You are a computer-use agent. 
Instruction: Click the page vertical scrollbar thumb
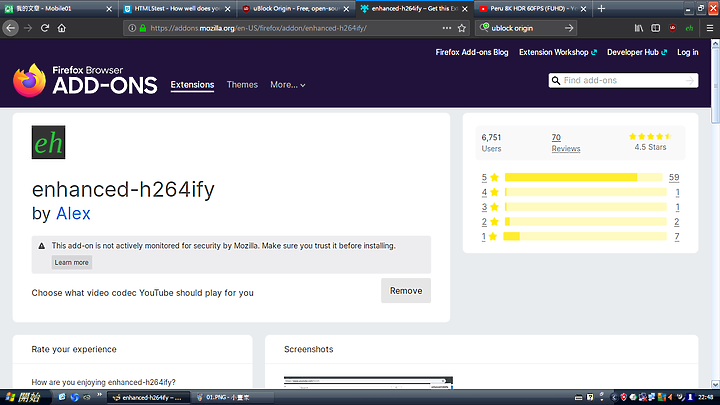(x=715, y=85)
